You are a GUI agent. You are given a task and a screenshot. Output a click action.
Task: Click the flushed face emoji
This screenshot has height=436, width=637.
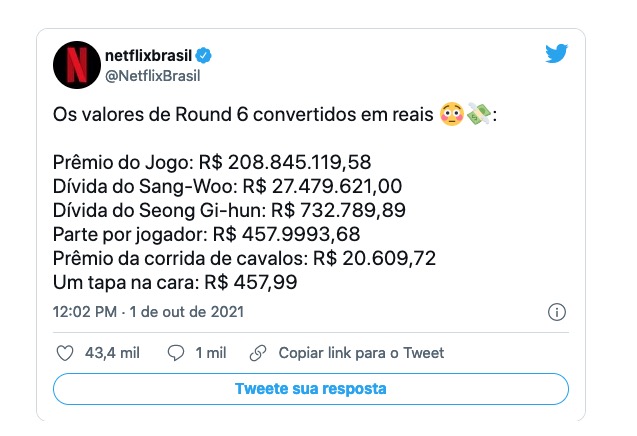[451, 115]
